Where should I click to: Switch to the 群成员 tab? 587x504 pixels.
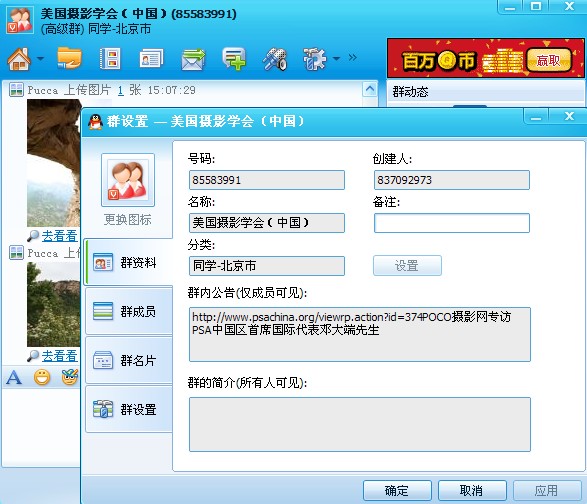(129, 311)
